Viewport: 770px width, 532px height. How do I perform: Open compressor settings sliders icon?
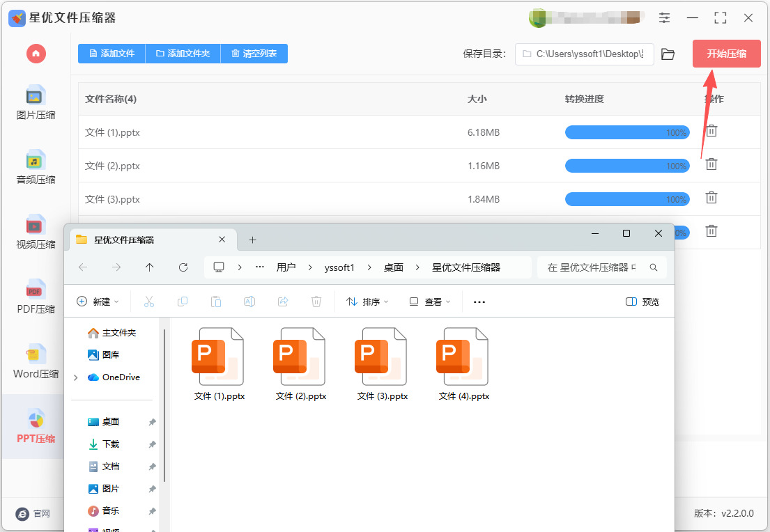click(664, 18)
